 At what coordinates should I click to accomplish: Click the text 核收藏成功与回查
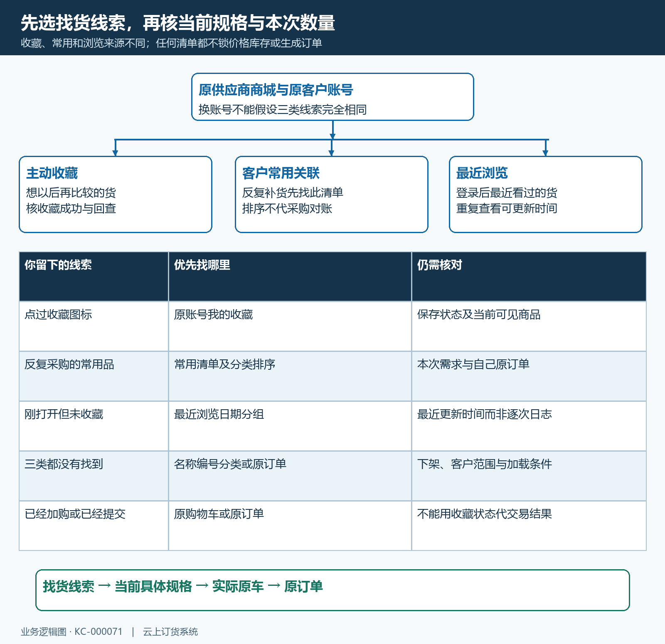click(71, 208)
